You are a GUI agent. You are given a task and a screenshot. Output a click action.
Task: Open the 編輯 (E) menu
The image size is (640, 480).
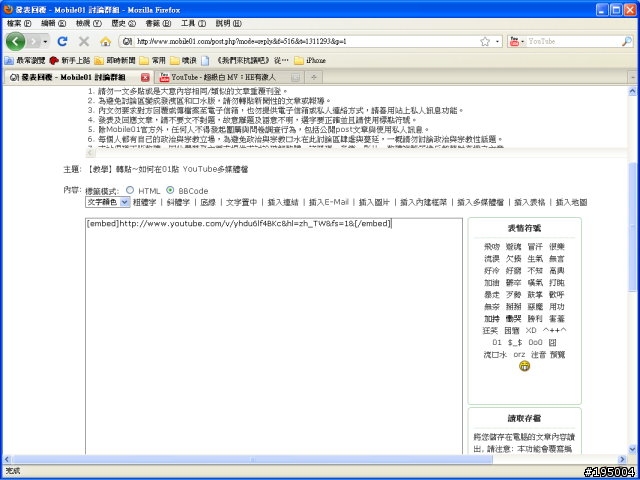(x=53, y=24)
